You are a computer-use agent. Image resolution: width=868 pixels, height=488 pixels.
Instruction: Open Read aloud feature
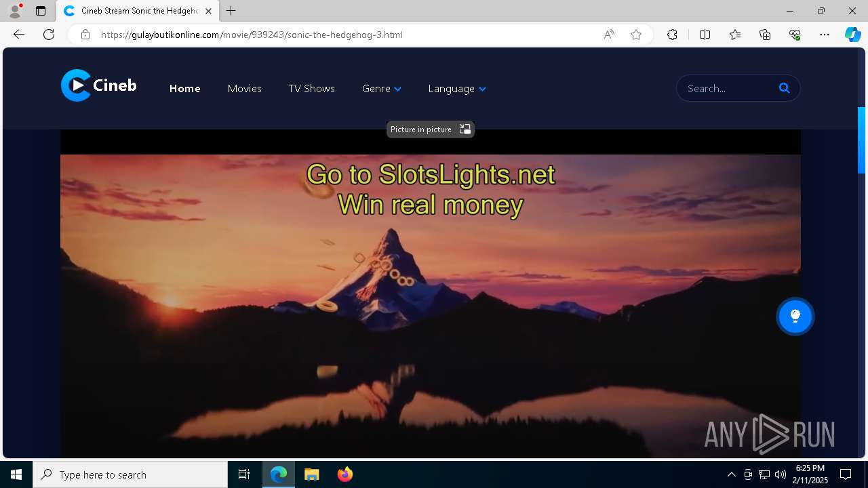[x=609, y=35]
